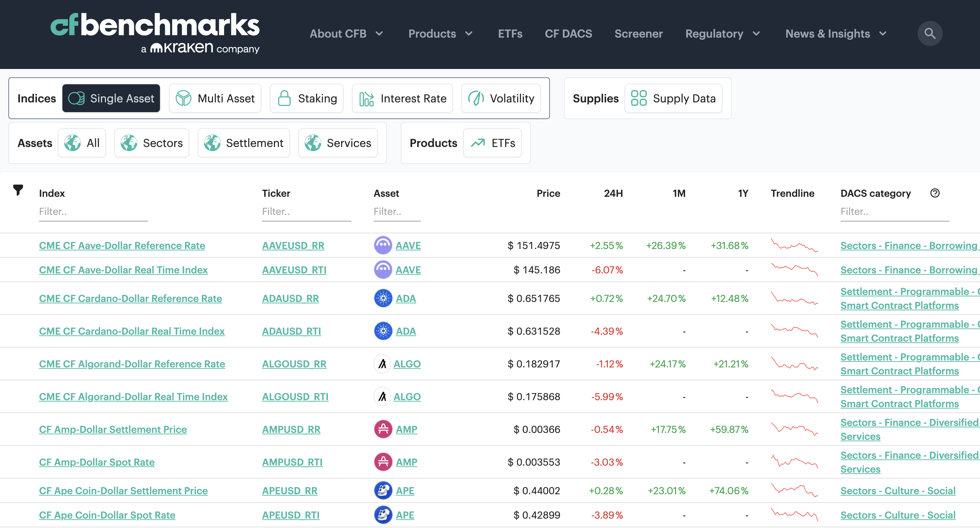The height and width of the screenshot is (528, 980).
Task: Expand the Products navigation dropdown
Action: (x=441, y=33)
